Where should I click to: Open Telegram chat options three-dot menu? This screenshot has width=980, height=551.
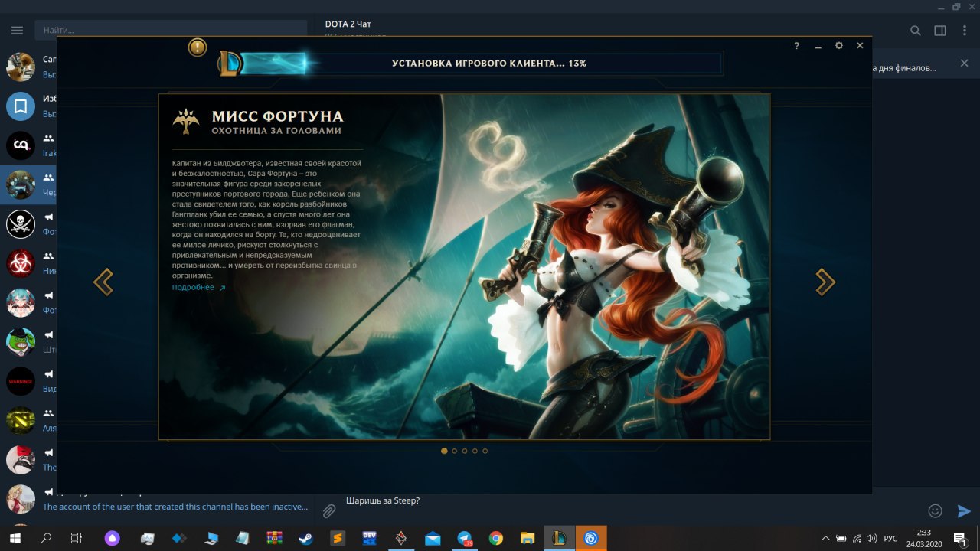pos(963,31)
